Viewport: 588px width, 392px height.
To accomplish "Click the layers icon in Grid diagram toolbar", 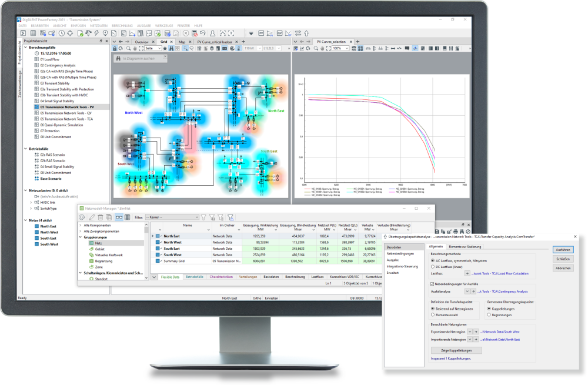I will [212, 48].
